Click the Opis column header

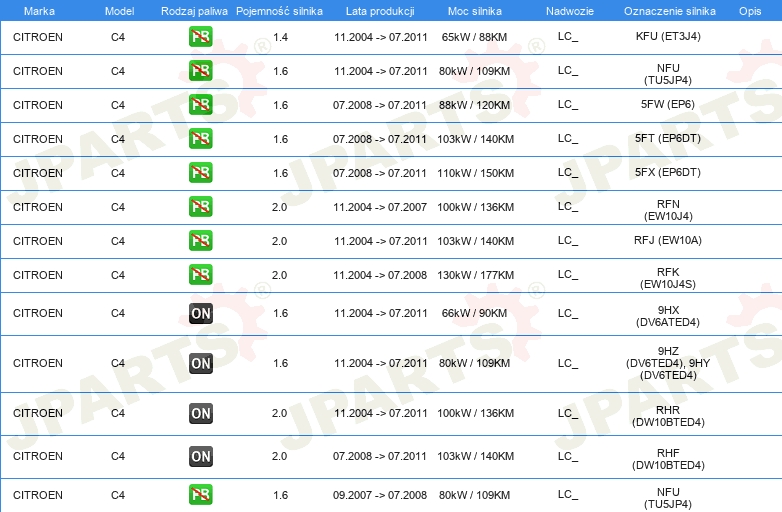coord(750,11)
